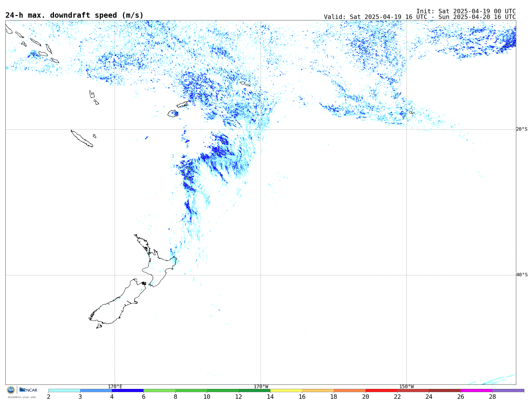Click the '20°S' latitude label
Screen dimensions: 532x400
click(x=522, y=129)
